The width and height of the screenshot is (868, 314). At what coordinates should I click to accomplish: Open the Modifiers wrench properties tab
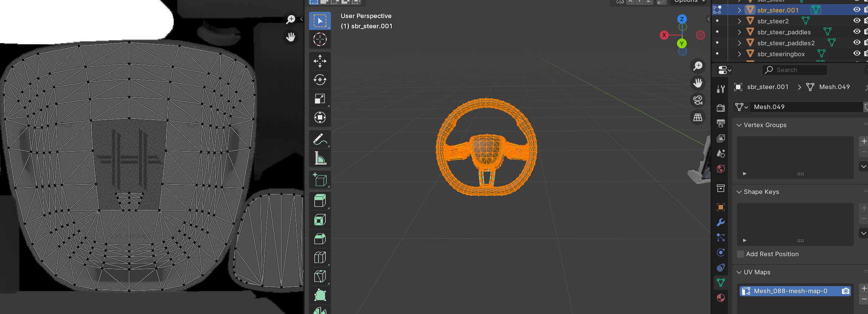721,222
